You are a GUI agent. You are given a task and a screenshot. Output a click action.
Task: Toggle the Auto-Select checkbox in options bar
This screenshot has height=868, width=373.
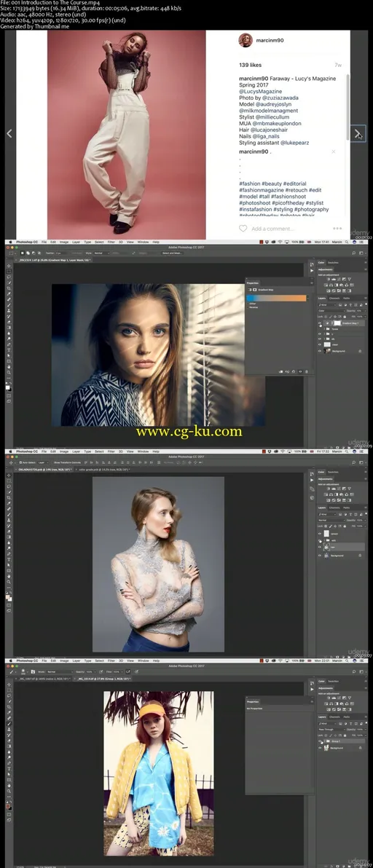20,462
